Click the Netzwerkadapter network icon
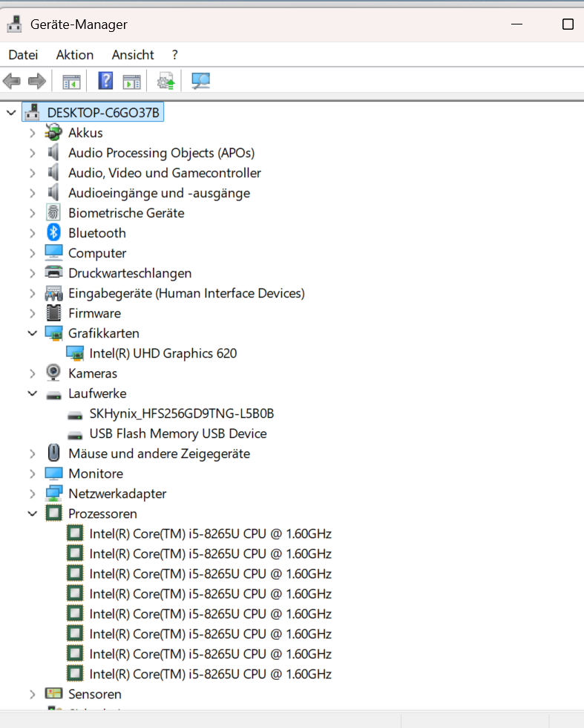Viewport: 584px width, 728px height. click(53, 493)
